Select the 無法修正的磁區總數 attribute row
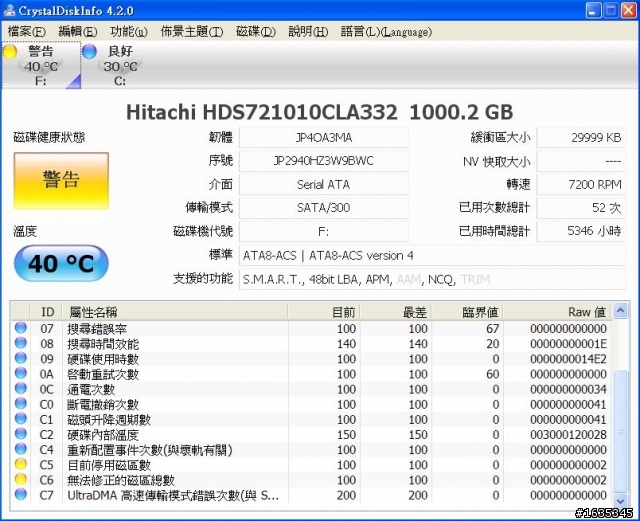Screen dimensions: 640x521 pos(311,479)
